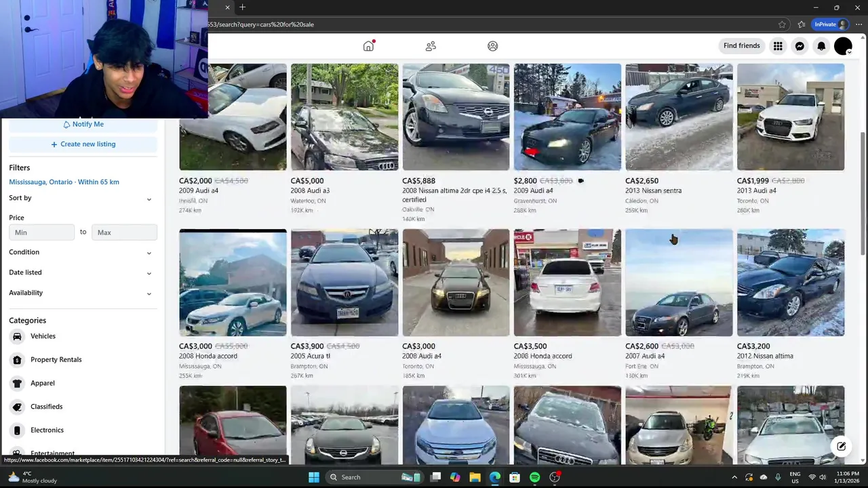Click the Max price field

(x=124, y=232)
